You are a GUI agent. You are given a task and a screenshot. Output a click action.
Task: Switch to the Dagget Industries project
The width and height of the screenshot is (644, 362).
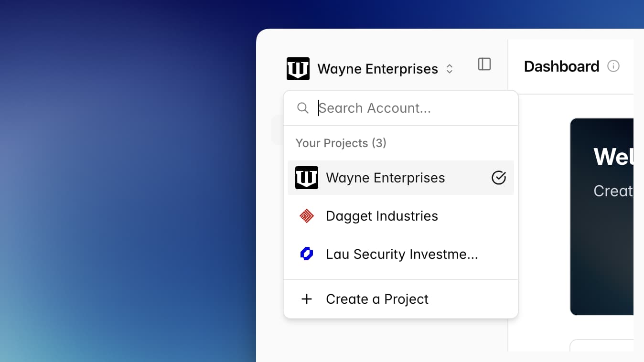(x=381, y=216)
